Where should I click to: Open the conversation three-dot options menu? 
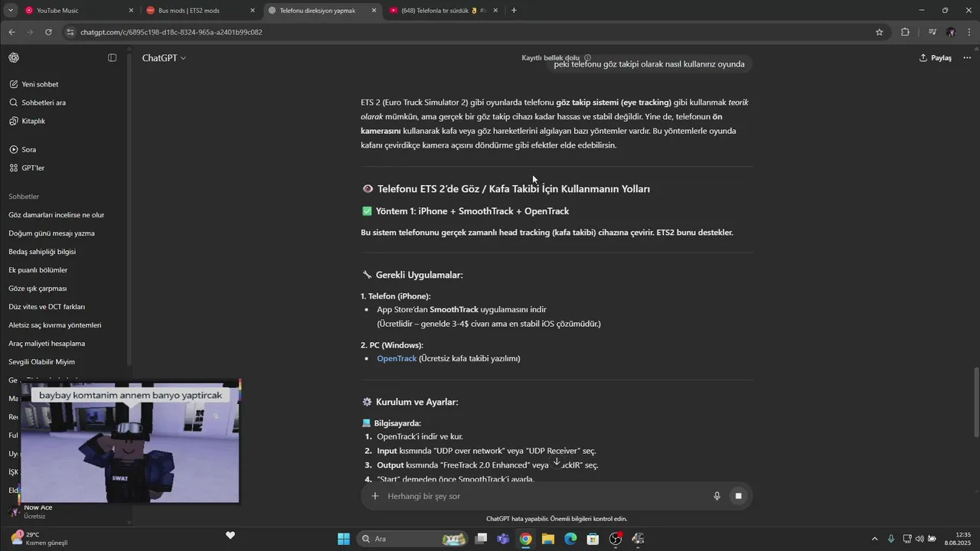point(967,58)
